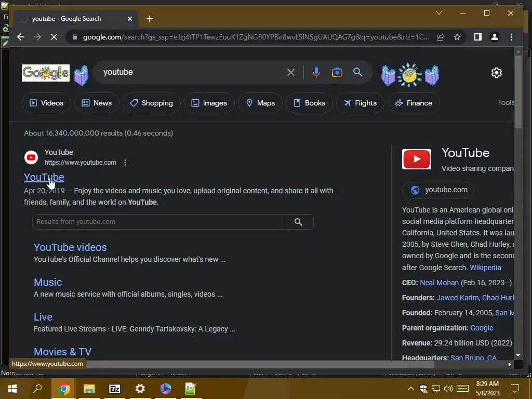Open the Music sitelink

tap(48, 282)
